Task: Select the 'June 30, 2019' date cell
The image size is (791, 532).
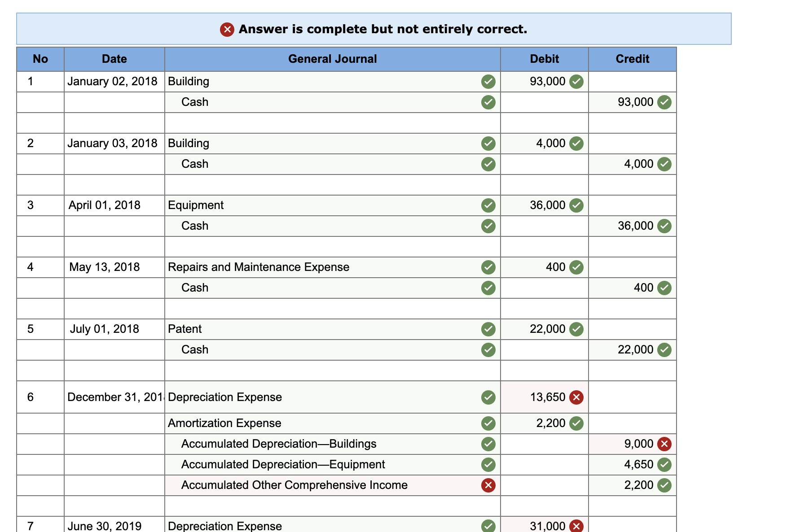Action: [x=114, y=525]
